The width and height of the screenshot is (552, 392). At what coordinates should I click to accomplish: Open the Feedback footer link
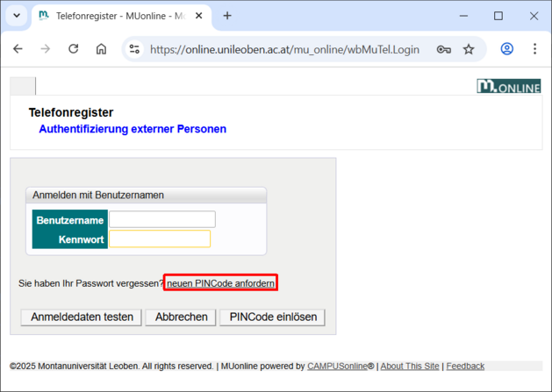point(465,367)
